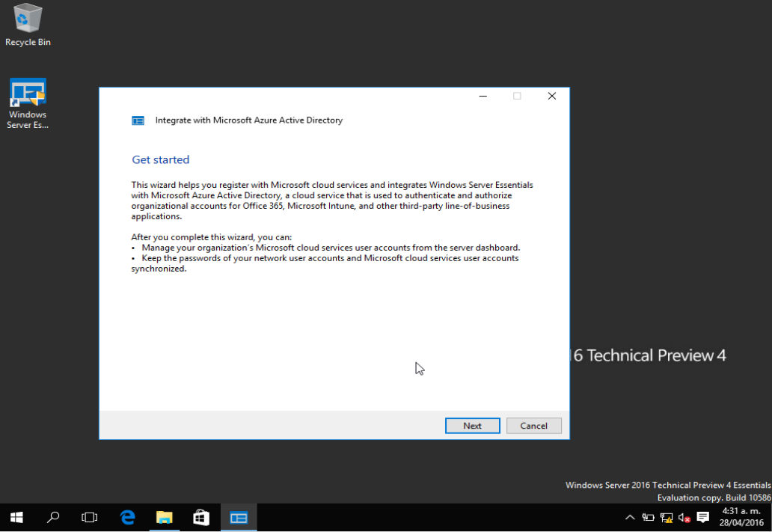Show hidden system tray icons
Screen dimensions: 772x532
[630, 517]
